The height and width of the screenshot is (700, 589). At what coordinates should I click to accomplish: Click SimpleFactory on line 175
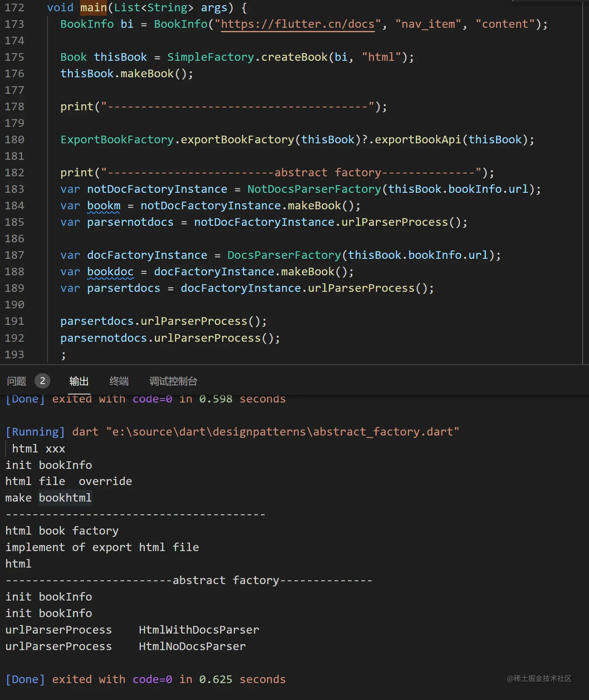coord(210,57)
